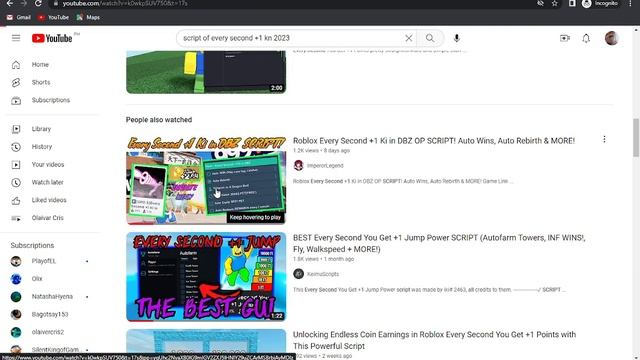Open the Roblox Every Second +1 Ki title
This screenshot has width=640, height=360.
coord(434,141)
